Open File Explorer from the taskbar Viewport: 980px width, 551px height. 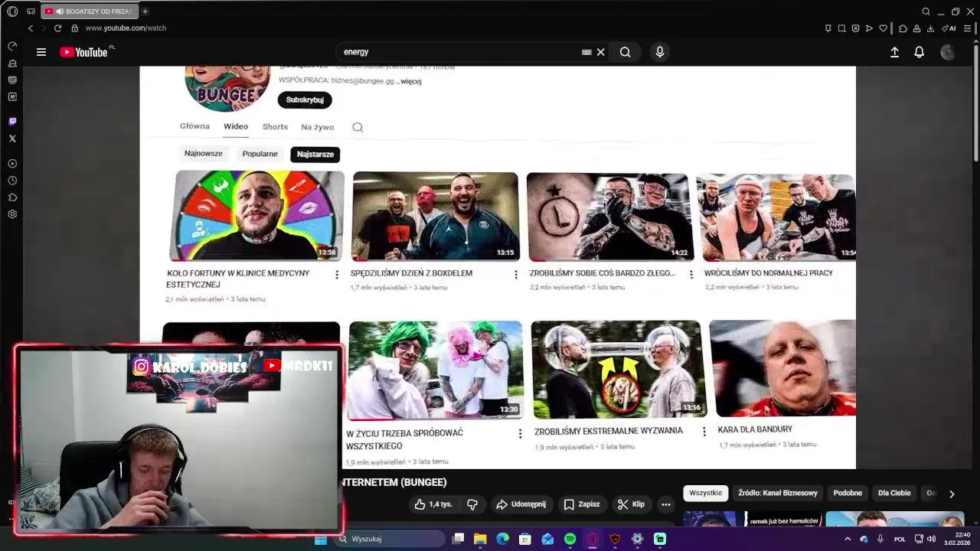[x=480, y=539]
